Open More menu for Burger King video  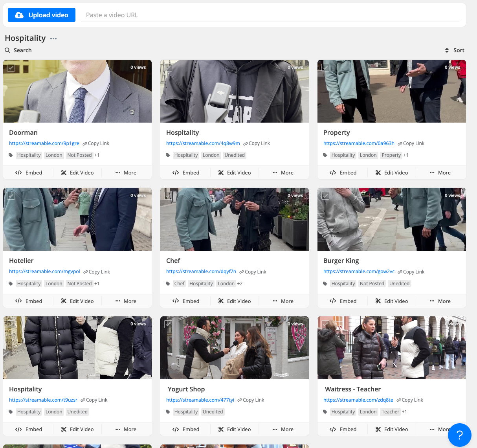[440, 301]
